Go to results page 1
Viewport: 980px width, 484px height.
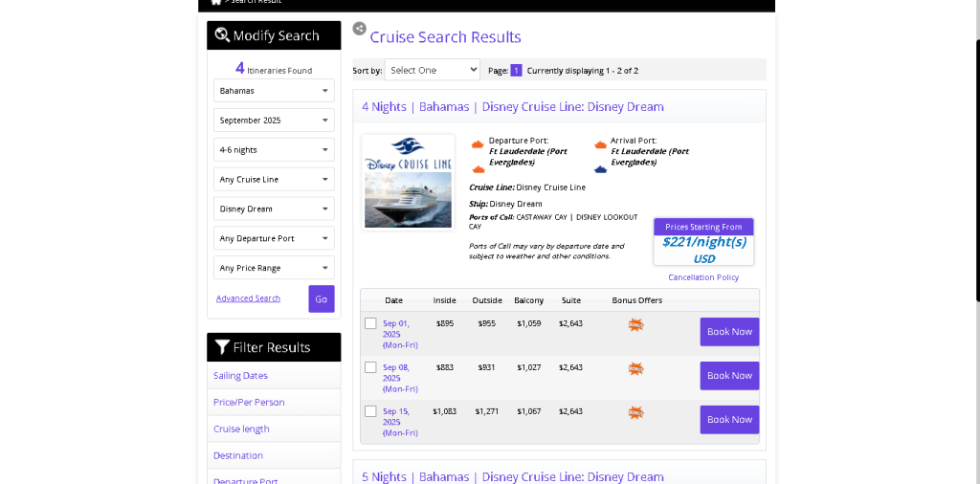(516, 71)
